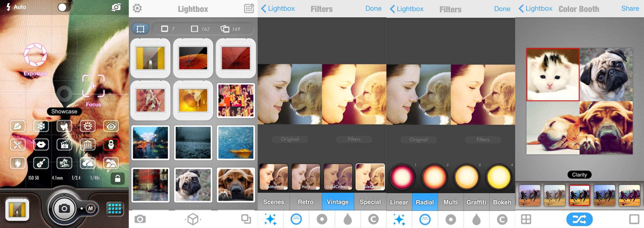Open the pug photo thumbnail in Lightbox
The width and height of the screenshot is (644, 228).
[x=193, y=185]
